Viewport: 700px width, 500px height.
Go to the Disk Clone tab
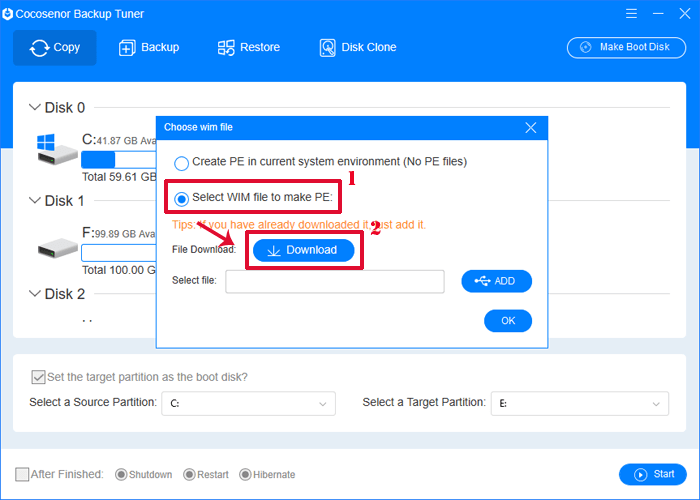pyautogui.click(x=358, y=47)
